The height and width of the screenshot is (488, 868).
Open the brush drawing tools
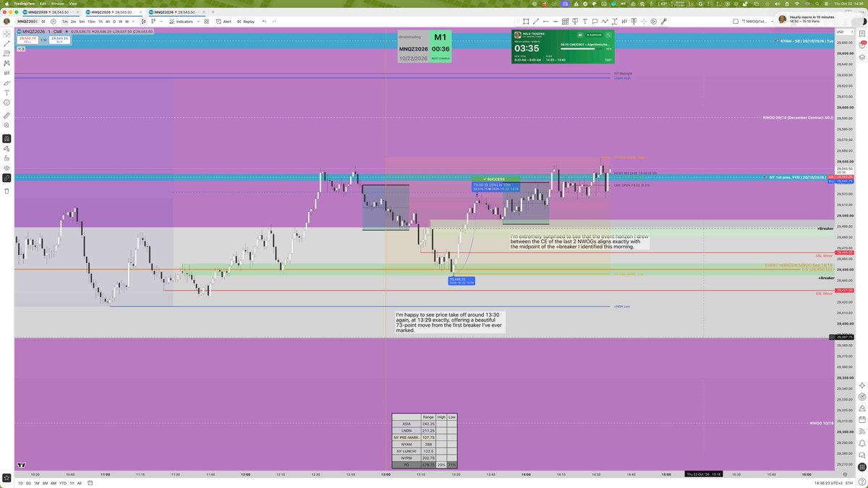pos(7,83)
